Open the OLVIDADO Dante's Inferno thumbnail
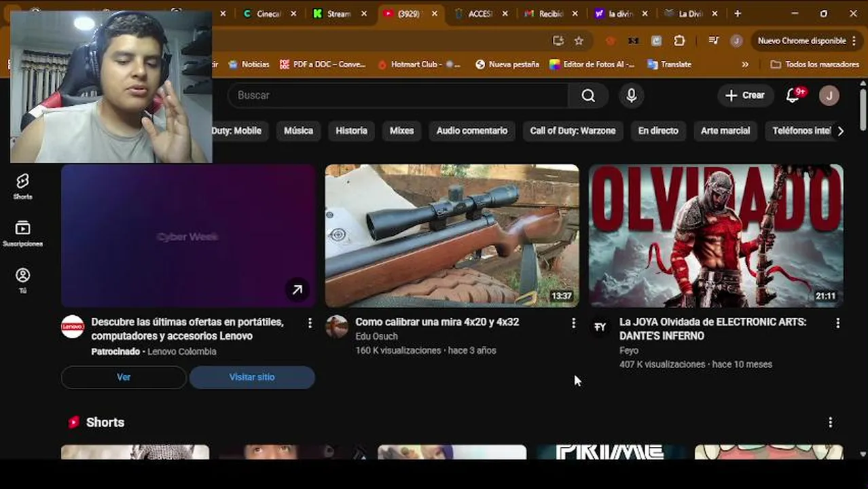The image size is (868, 489). [x=716, y=236]
